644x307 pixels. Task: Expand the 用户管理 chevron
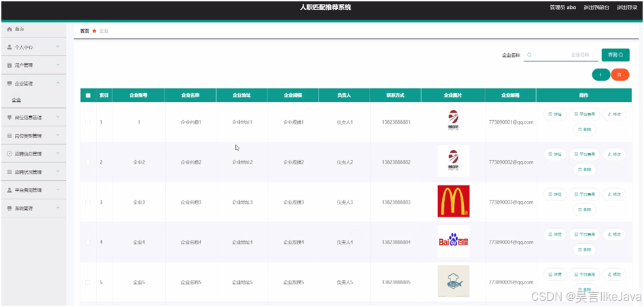coord(58,65)
